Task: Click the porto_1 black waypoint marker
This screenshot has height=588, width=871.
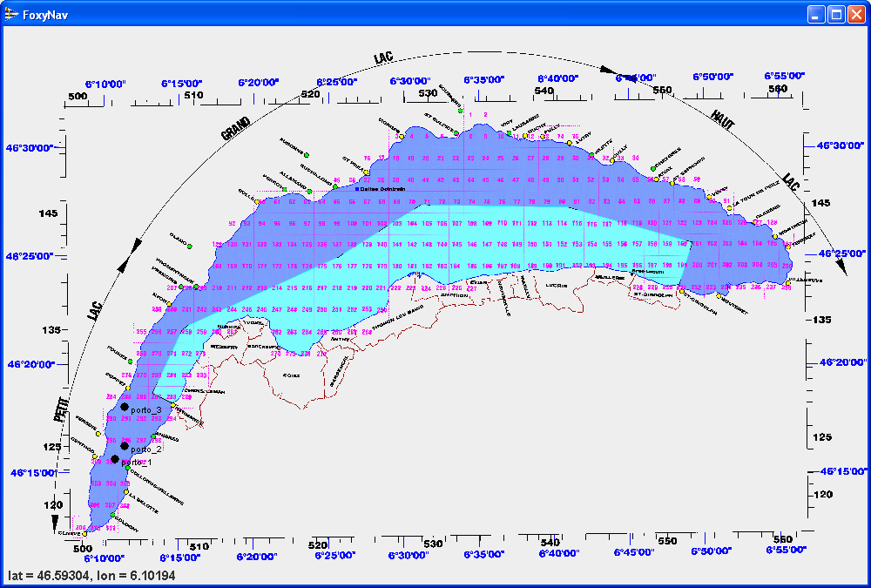Action: [x=114, y=459]
